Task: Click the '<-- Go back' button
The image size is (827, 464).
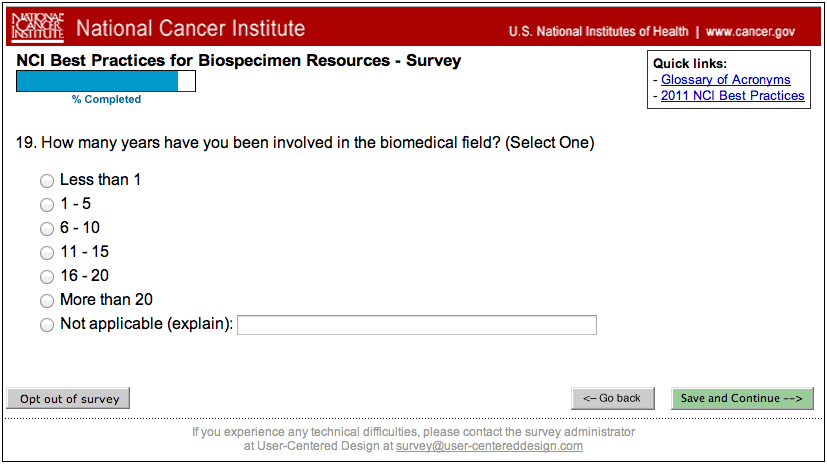Action: pos(612,398)
